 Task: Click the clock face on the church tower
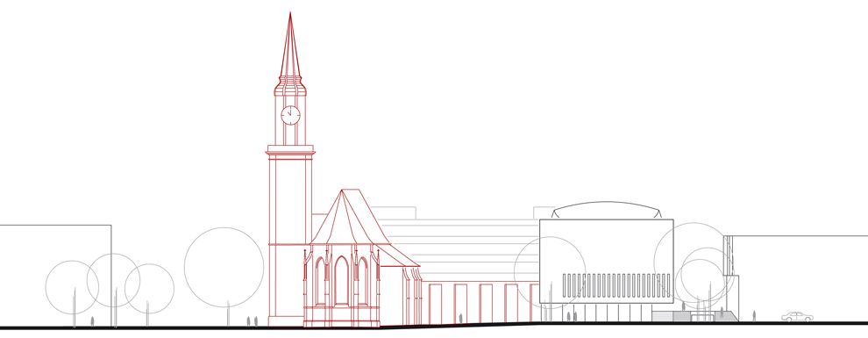pyautogui.click(x=290, y=115)
